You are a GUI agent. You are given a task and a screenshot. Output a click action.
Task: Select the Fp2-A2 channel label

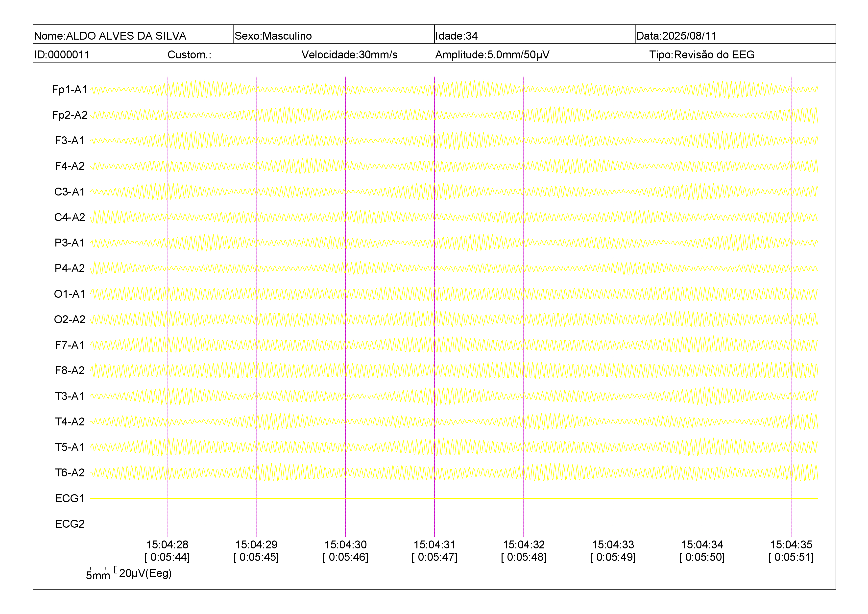pos(70,115)
